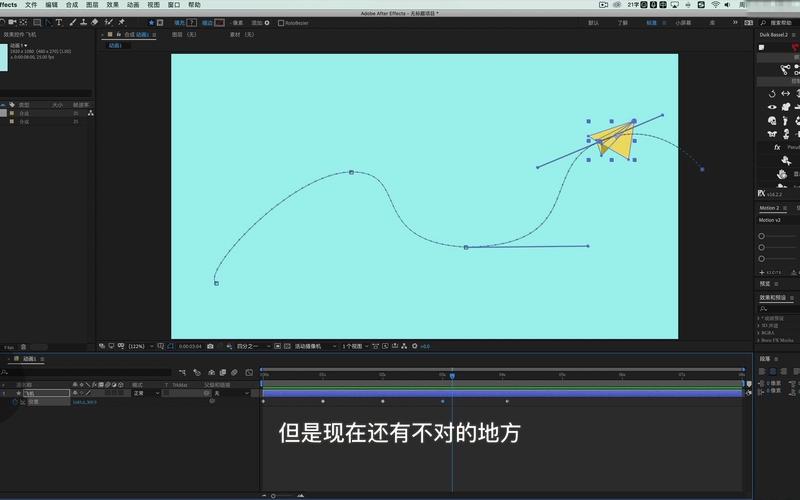Image resolution: width=800 pixels, height=500 pixels.
Task: Open the 文件 menu
Action: click(x=31, y=5)
